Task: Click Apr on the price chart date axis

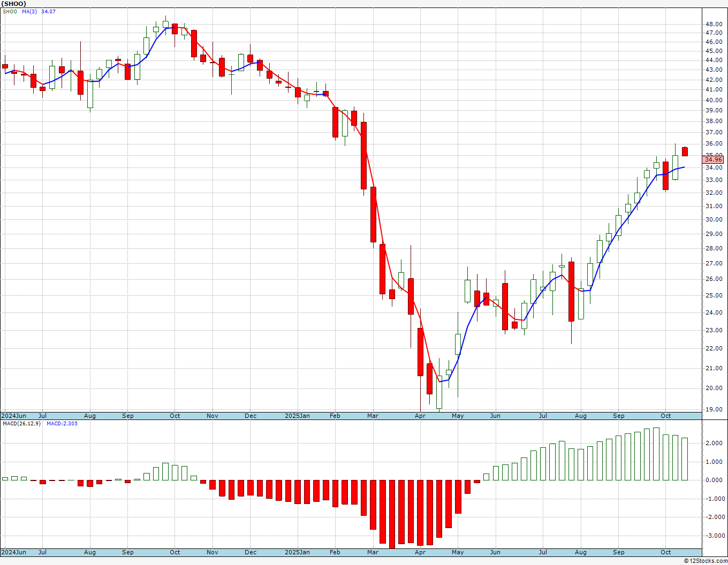Action: (x=420, y=416)
